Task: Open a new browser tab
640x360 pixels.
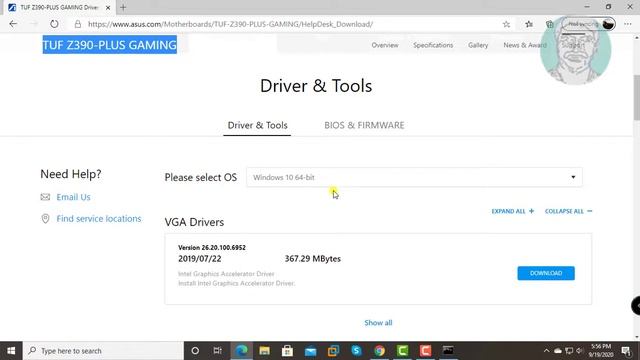Action: pyautogui.click(x=123, y=7)
